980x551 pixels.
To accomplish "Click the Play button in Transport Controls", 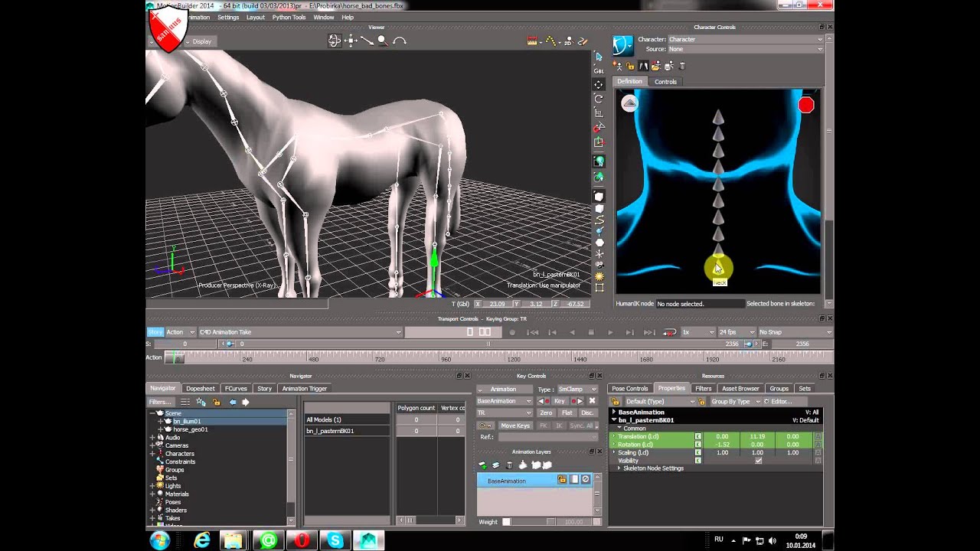I will click(610, 332).
